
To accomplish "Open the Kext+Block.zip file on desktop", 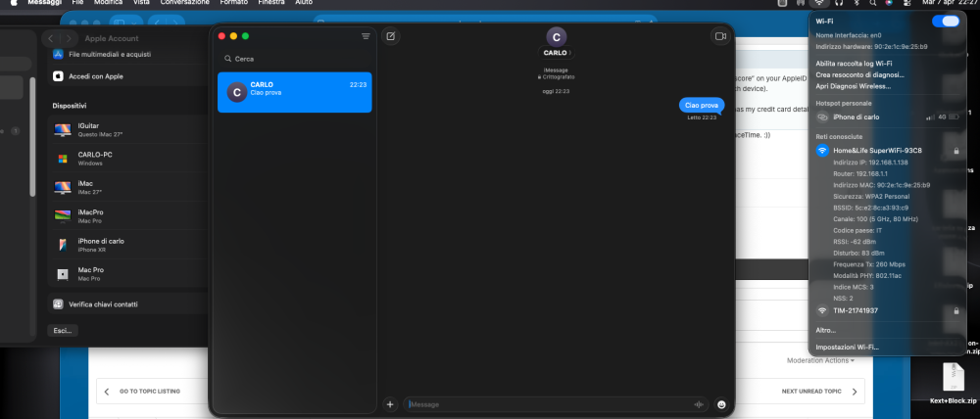I will click(x=953, y=384).
